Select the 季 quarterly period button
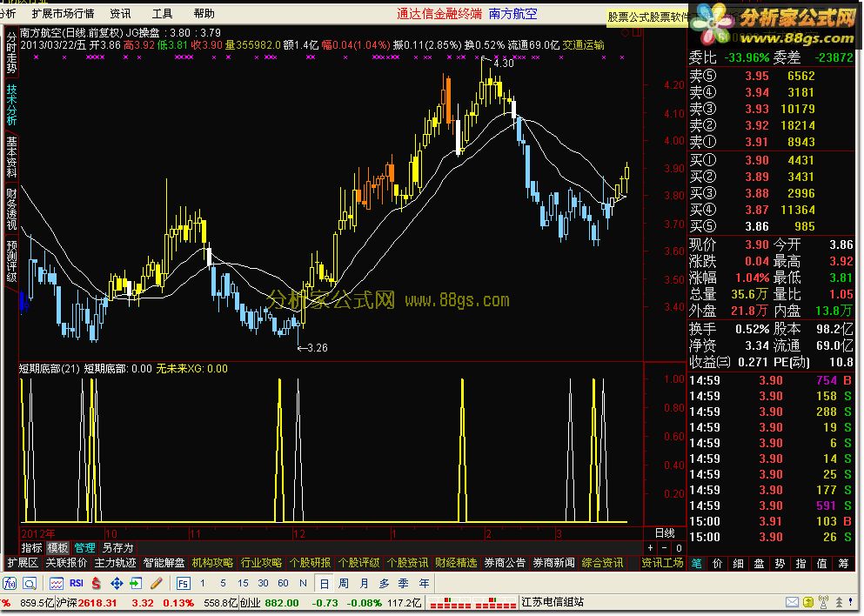 point(404,583)
